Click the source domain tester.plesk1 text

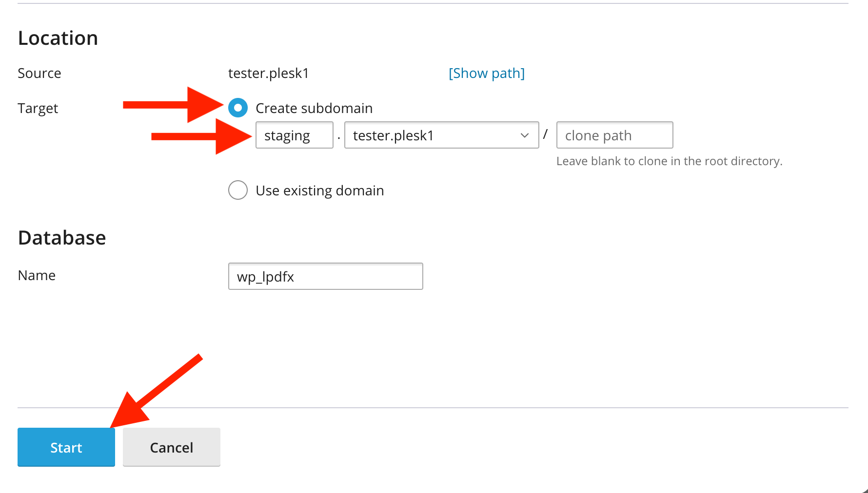coord(268,73)
